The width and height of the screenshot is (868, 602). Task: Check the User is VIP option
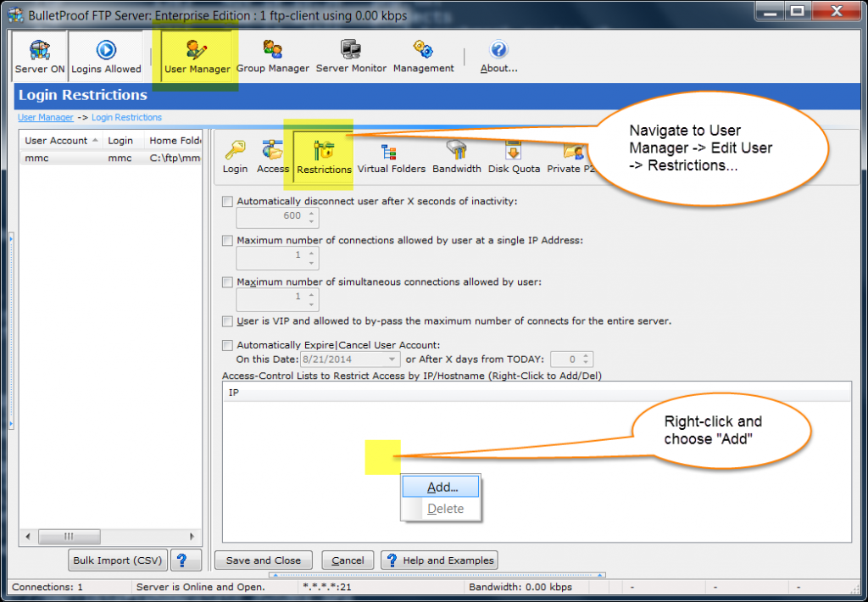click(x=226, y=321)
